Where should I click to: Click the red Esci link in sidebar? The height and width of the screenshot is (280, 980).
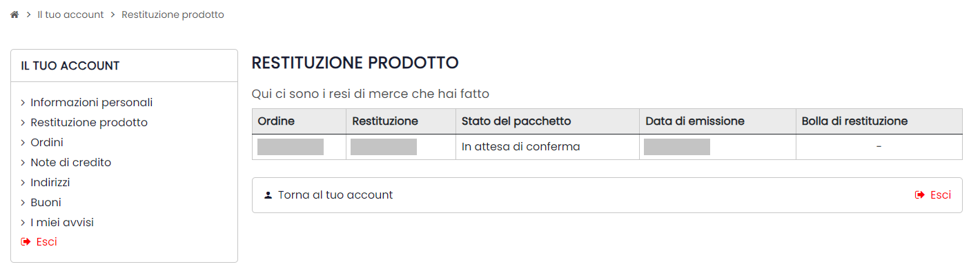[46, 242]
